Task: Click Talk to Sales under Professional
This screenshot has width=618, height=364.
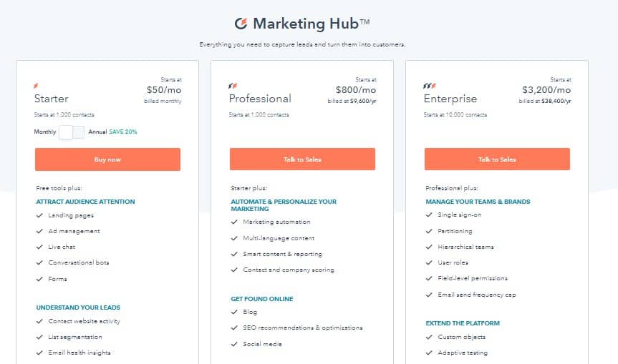Action: tap(302, 159)
